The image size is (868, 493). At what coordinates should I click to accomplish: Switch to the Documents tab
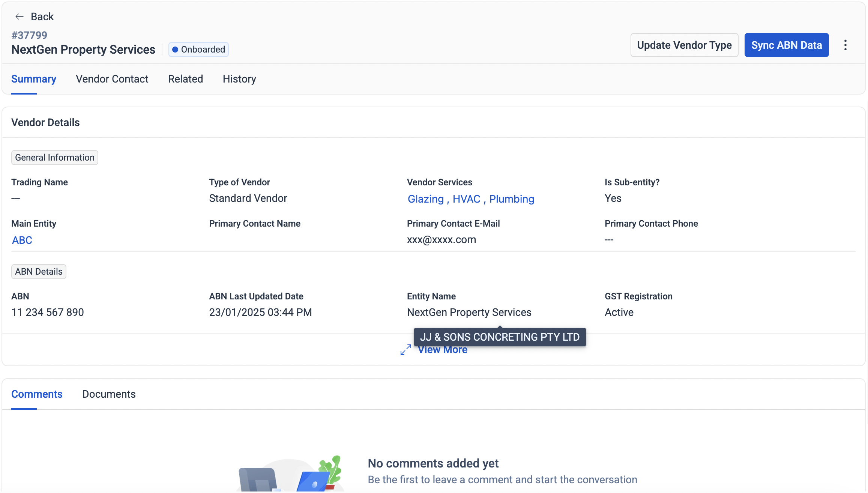pos(109,394)
